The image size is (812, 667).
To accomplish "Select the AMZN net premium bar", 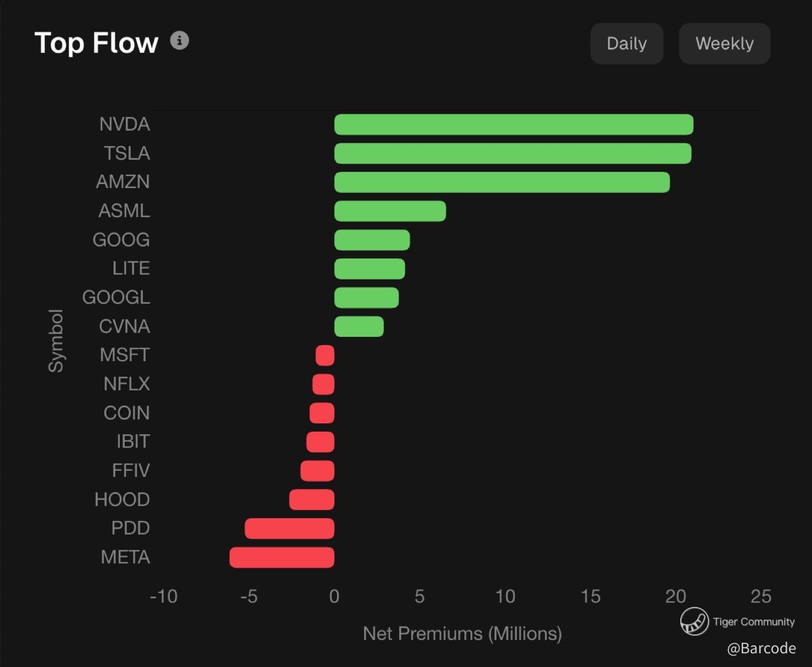I will click(x=502, y=182).
